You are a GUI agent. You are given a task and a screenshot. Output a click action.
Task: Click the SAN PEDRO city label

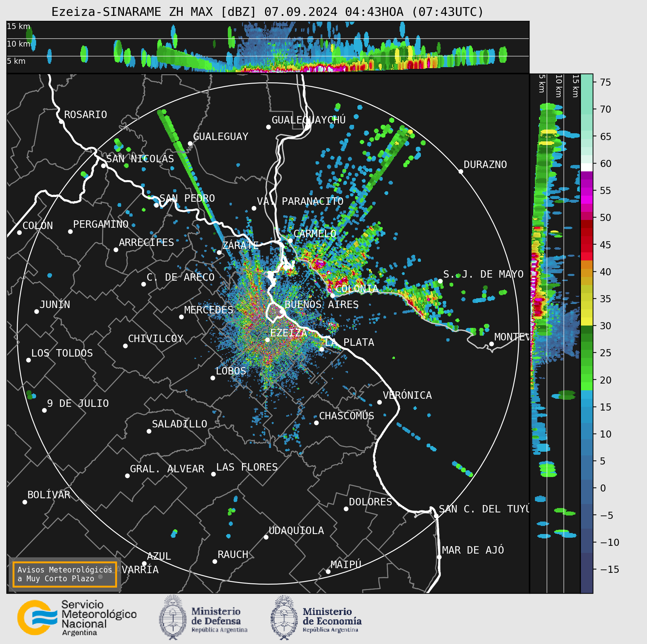point(187,198)
